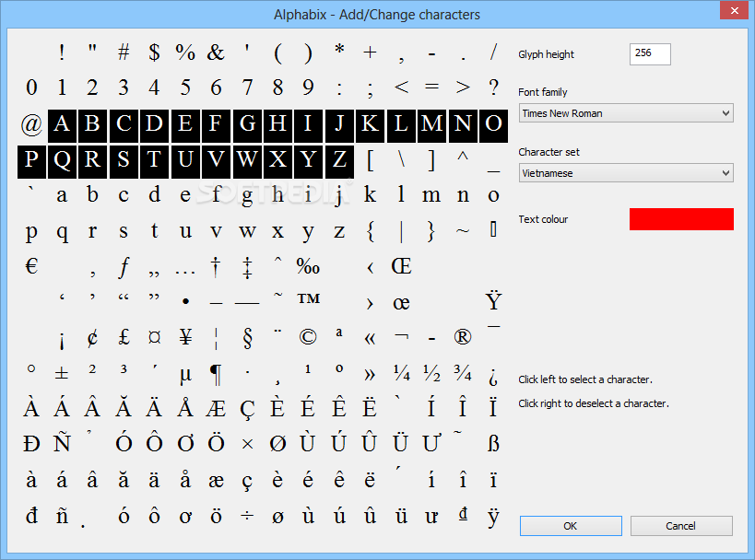The height and width of the screenshot is (560, 755).
Task: Select the uppercase Đ character
Action: (x=31, y=444)
